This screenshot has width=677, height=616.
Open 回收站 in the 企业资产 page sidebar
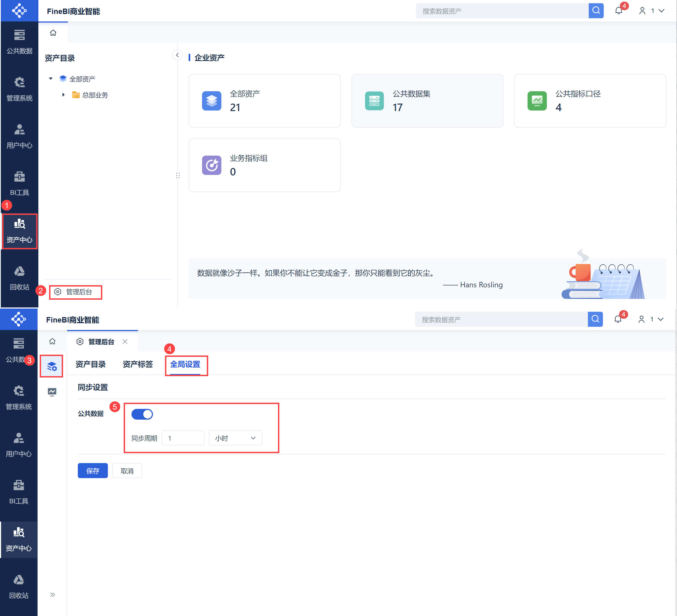coord(20,278)
